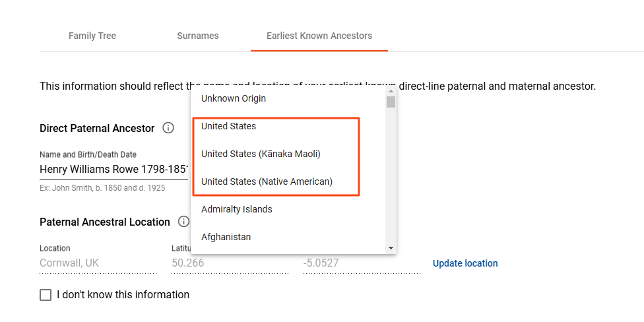The height and width of the screenshot is (322, 644).
Task: Check the I don't know this information box
Action: point(46,295)
